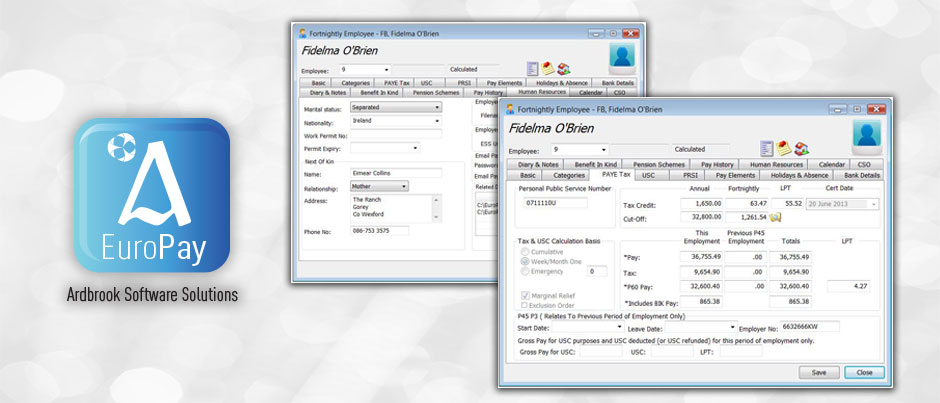Select the Emergency radio button
940x403 pixels.
tap(525, 271)
